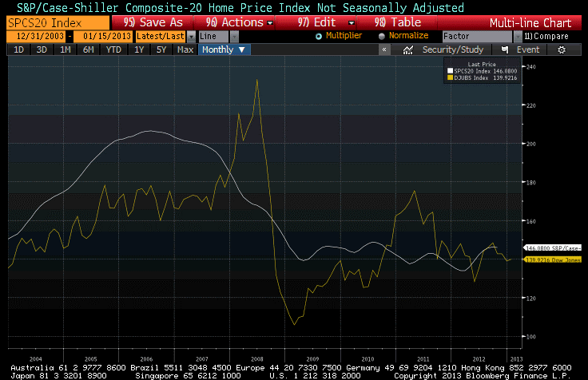Click the 2008 x-axis label
The image size is (588, 380).
[257, 359]
